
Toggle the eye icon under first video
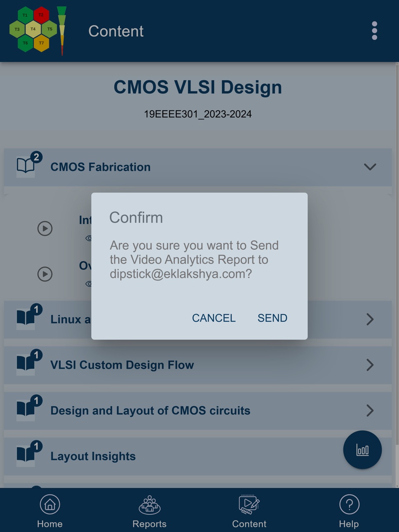coord(88,238)
